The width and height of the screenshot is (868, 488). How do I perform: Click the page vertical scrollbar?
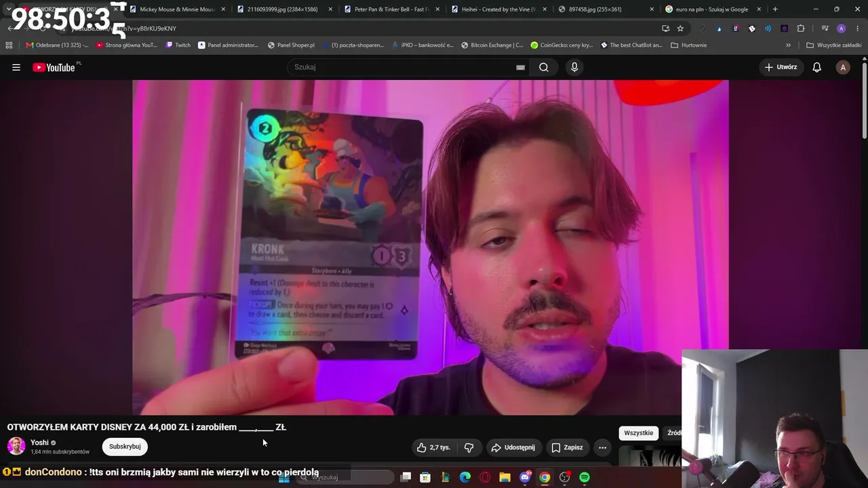(x=864, y=102)
